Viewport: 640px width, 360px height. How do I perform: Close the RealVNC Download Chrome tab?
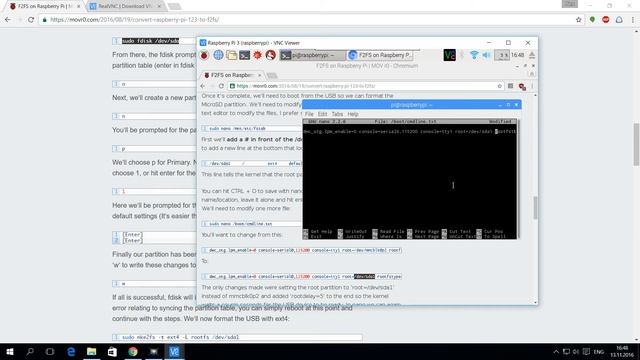[x=159, y=6]
